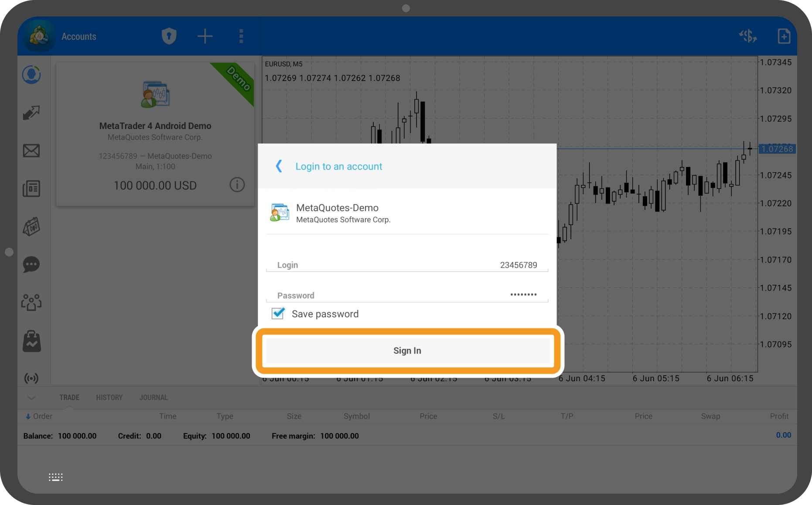Switch to the JOURNAL tab
The width and height of the screenshot is (812, 505).
[x=154, y=397]
